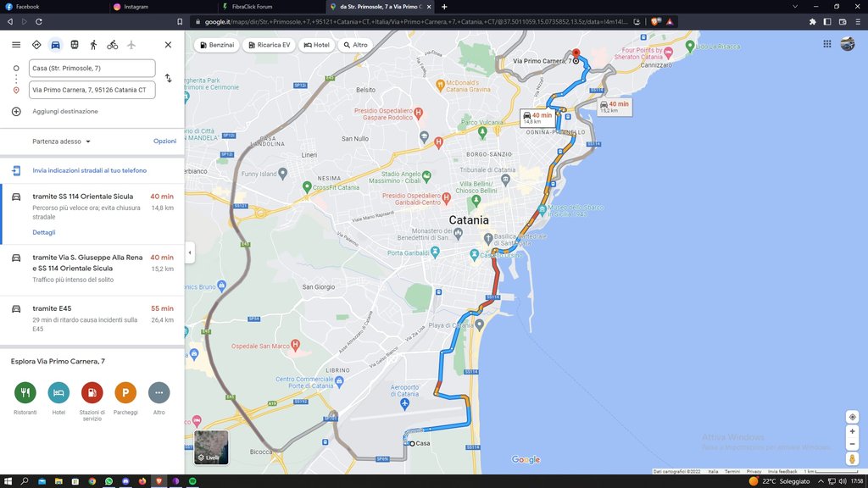Open the Opzioni route options
This screenshot has height=488, width=868.
164,141
